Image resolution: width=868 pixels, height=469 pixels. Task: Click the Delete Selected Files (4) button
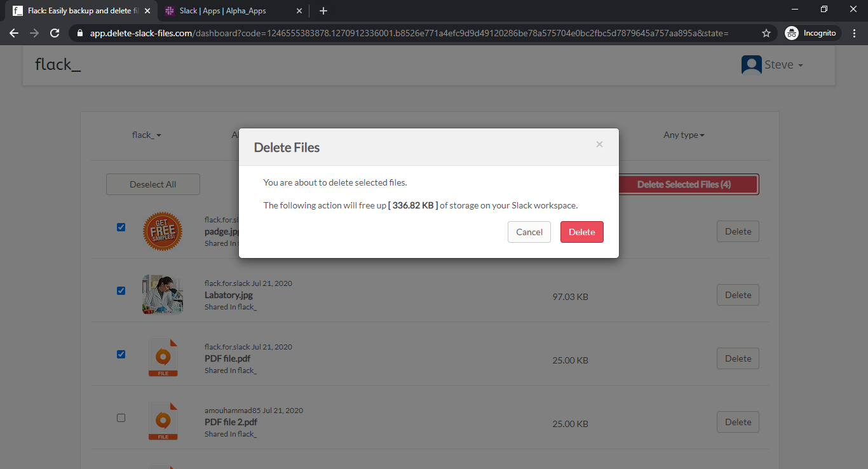click(689, 184)
